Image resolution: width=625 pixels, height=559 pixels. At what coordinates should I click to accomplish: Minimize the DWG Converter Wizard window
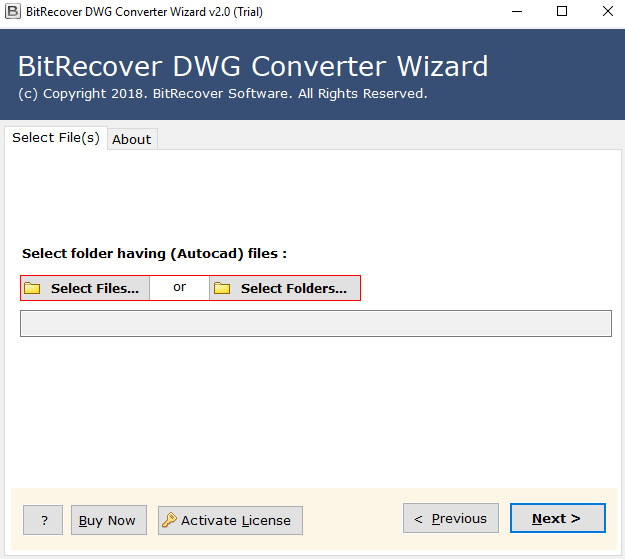(517, 12)
